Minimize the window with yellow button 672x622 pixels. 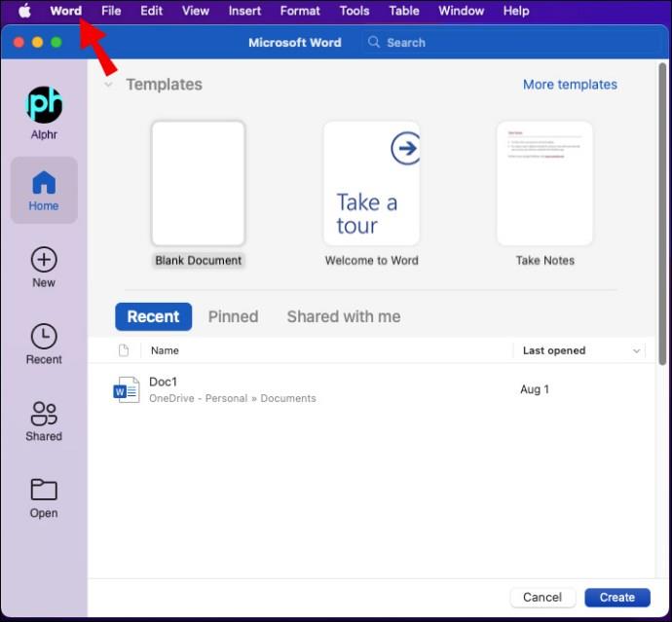(x=38, y=43)
